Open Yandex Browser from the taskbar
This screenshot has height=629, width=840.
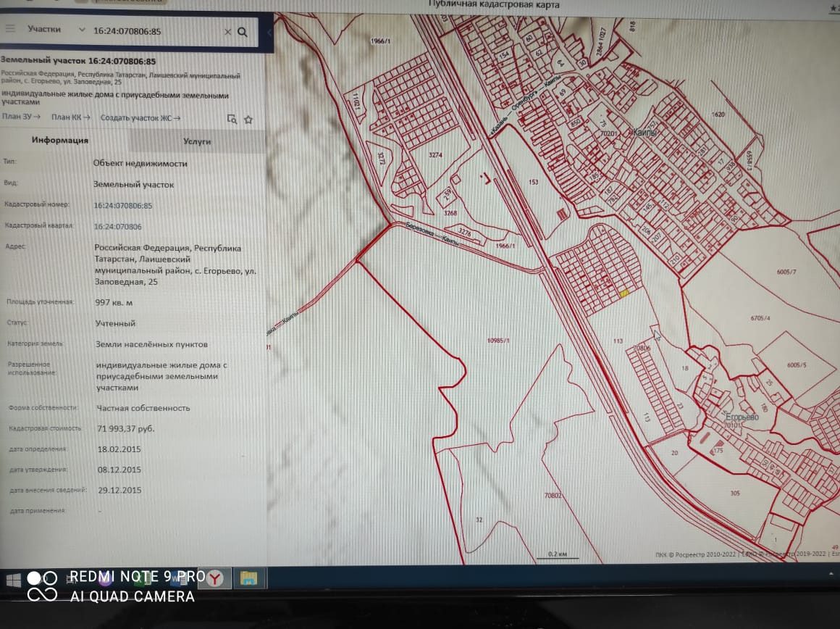(x=217, y=578)
